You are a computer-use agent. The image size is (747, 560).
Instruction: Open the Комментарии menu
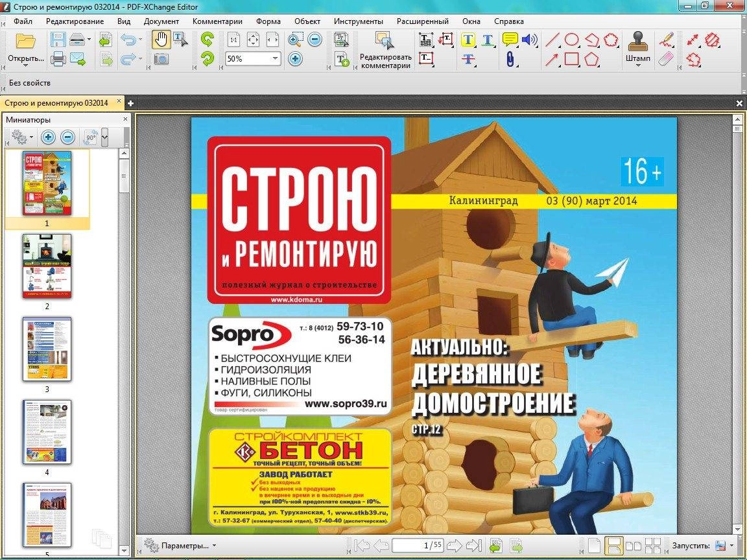217,21
